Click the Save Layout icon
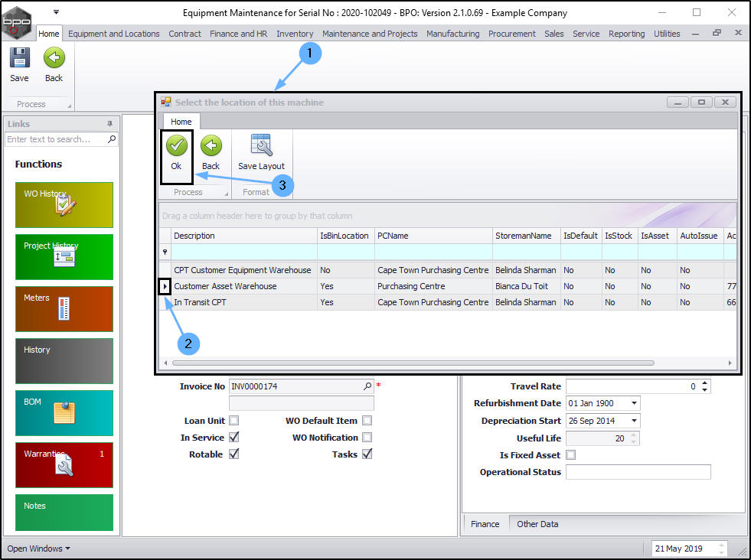This screenshot has width=751, height=560. tap(261, 145)
